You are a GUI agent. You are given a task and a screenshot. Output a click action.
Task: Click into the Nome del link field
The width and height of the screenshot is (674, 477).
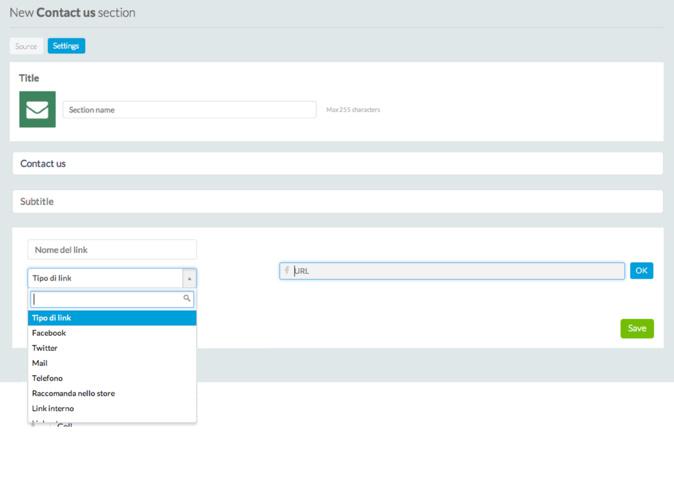pos(112,250)
